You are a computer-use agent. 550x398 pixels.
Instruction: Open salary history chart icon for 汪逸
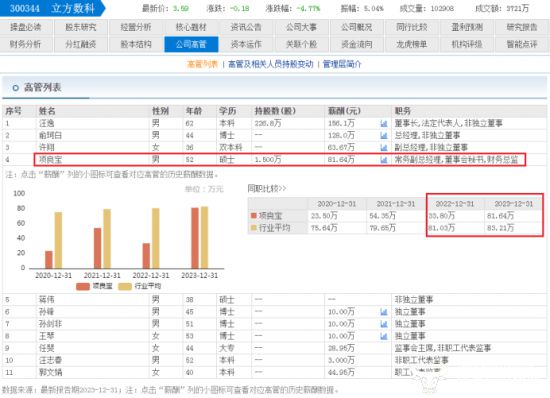tap(384, 123)
